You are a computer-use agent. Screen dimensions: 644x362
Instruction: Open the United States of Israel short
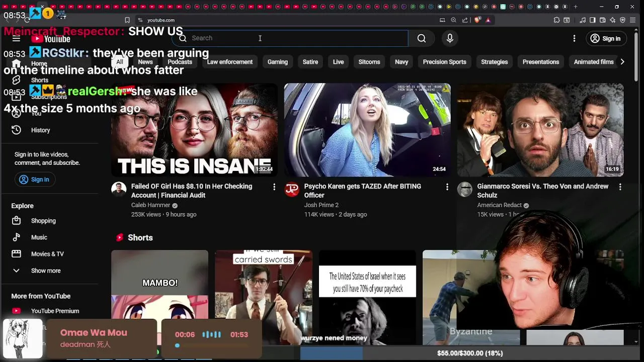pos(367,298)
